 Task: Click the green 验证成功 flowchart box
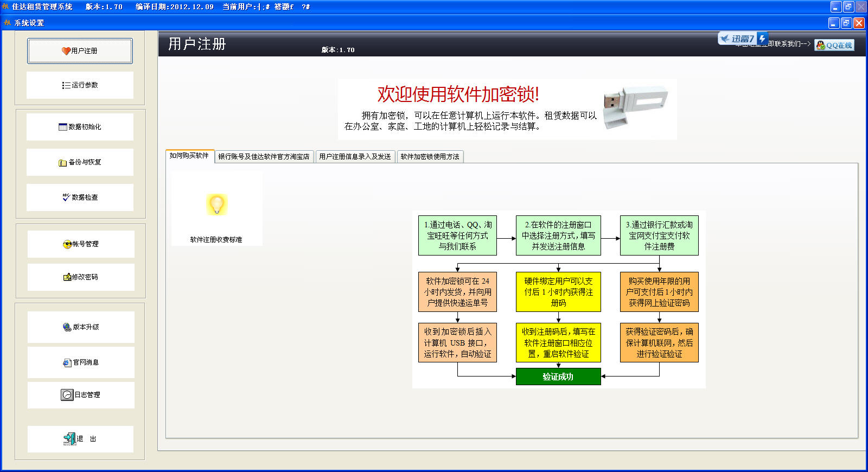coord(558,377)
